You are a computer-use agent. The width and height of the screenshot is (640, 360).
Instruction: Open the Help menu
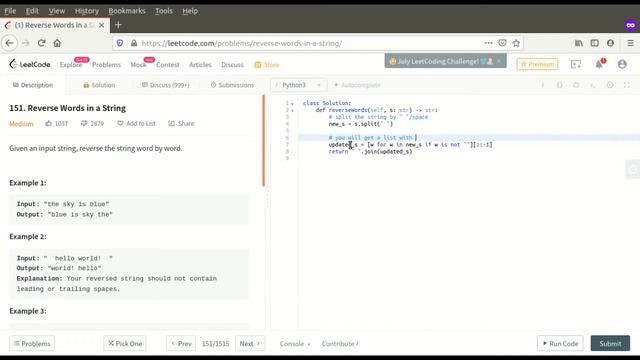190,11
